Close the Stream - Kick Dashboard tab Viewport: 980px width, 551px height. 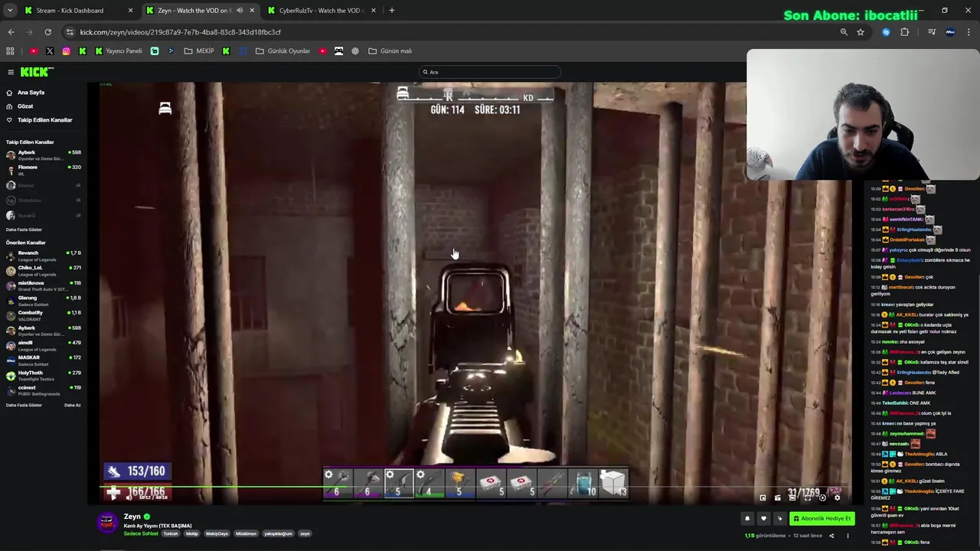click(131, 11)
